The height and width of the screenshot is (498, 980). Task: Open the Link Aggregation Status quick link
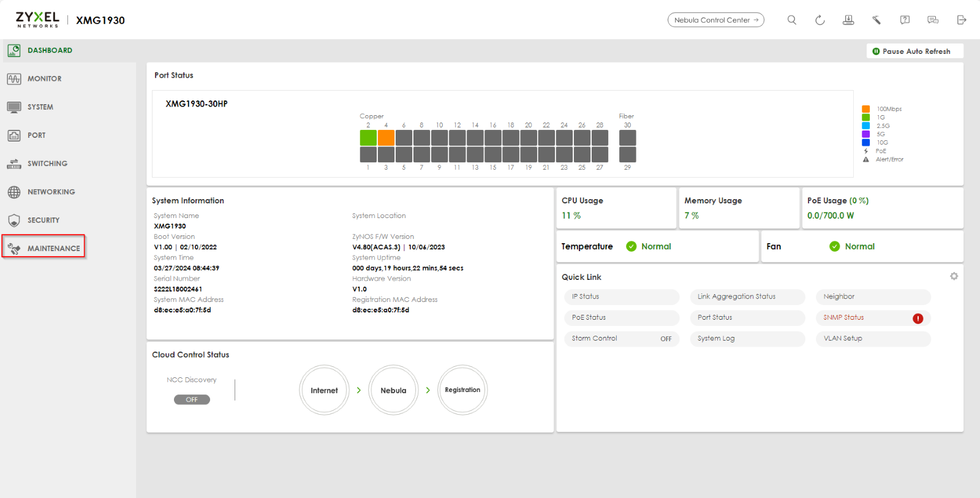click(747, 296)
